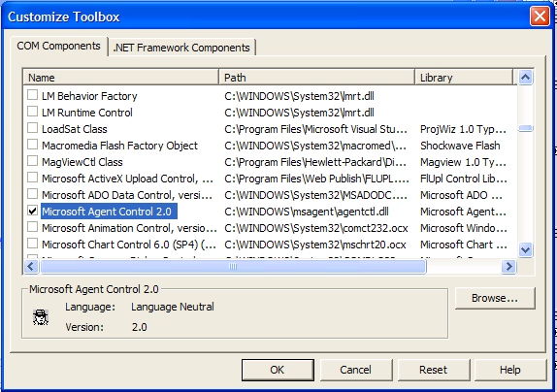The width and height of the screenshot is (557, 392).
Task: Check Microsoft Animation Control checkbox
Action: click(x=32, y=226)
